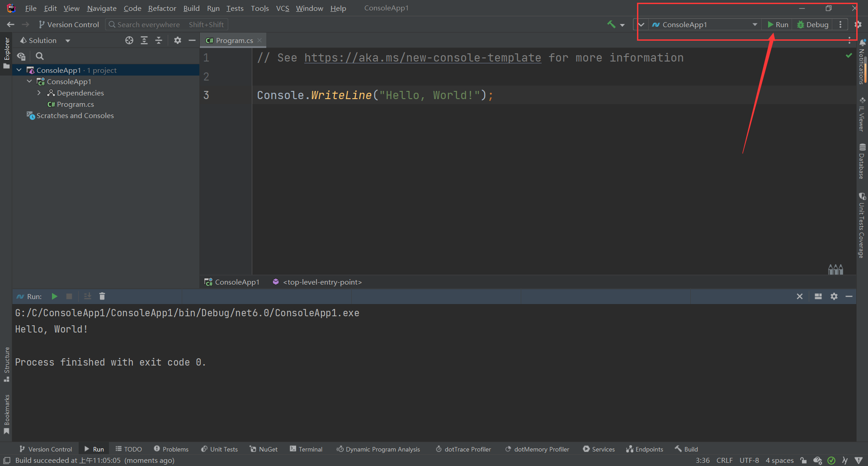Open the editor tabs three-dot menu
Image resolution: width=868 pixels, height=466 pixels.
click(x=849, y=40)
